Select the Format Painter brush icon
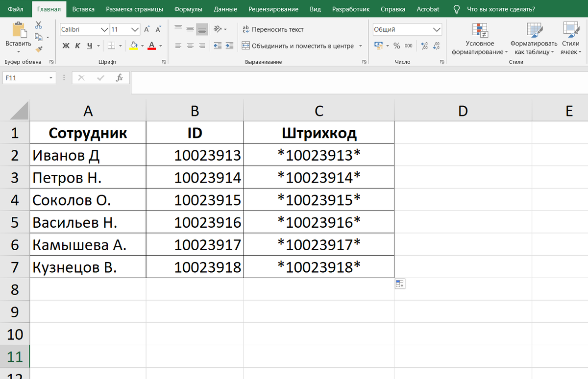Image resolution: width=588 pixels, height=379 pixels. click(39, 49)
